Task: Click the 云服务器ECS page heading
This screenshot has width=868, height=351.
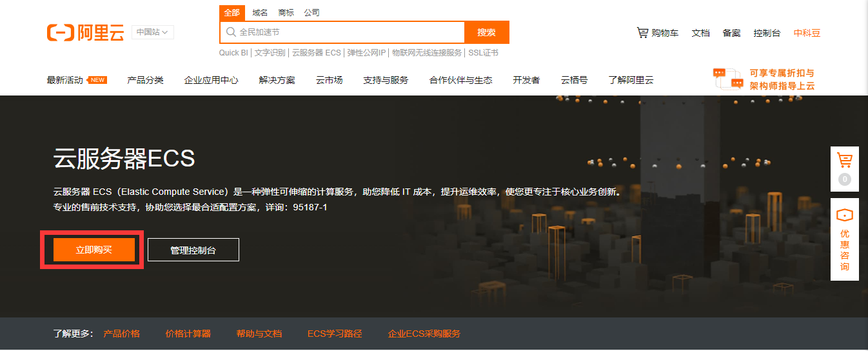Action: point(124,159)
